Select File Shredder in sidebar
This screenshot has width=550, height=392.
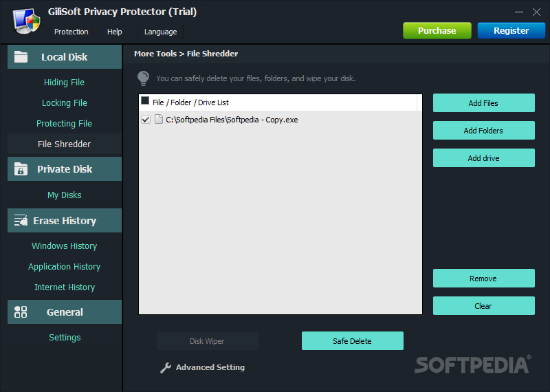65,144
